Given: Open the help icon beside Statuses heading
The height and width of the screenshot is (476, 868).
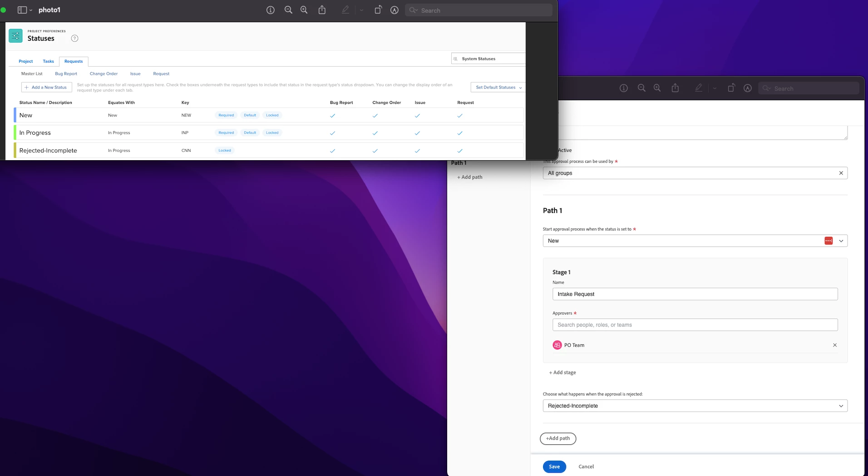Looking at the screenshot, I should click(x=75, y=39).
